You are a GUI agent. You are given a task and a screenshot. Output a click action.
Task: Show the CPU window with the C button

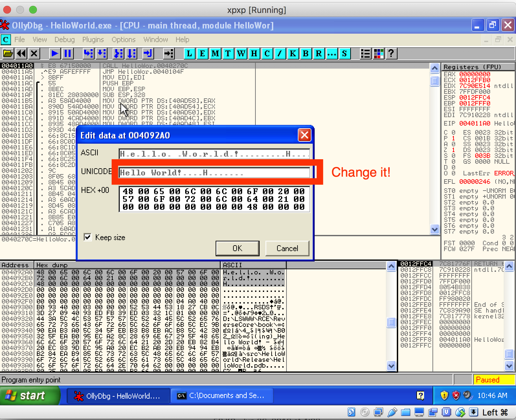tap(267, 53)
